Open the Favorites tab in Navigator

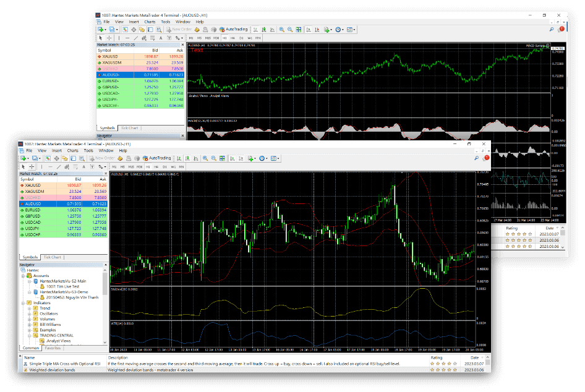click(x=53, y=347)
